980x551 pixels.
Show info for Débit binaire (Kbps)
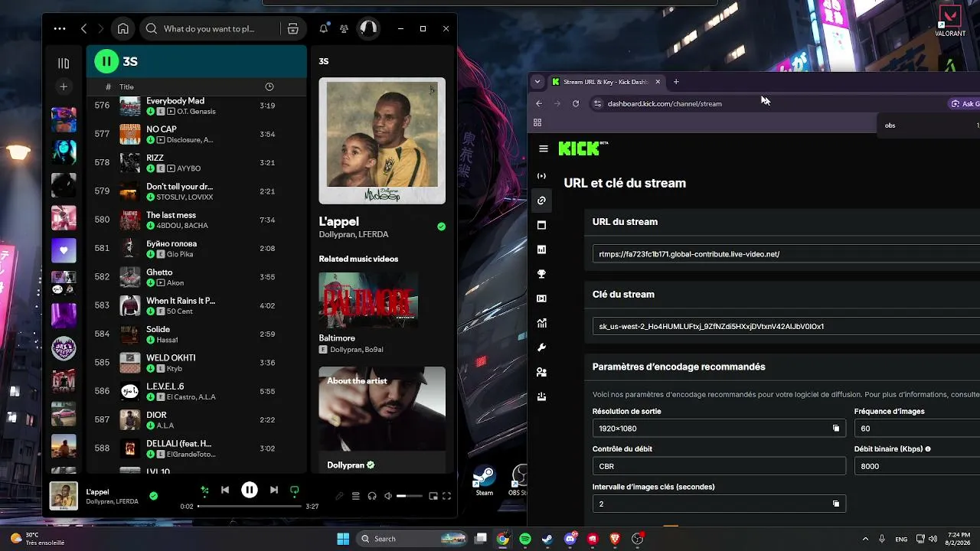[928, 449]
